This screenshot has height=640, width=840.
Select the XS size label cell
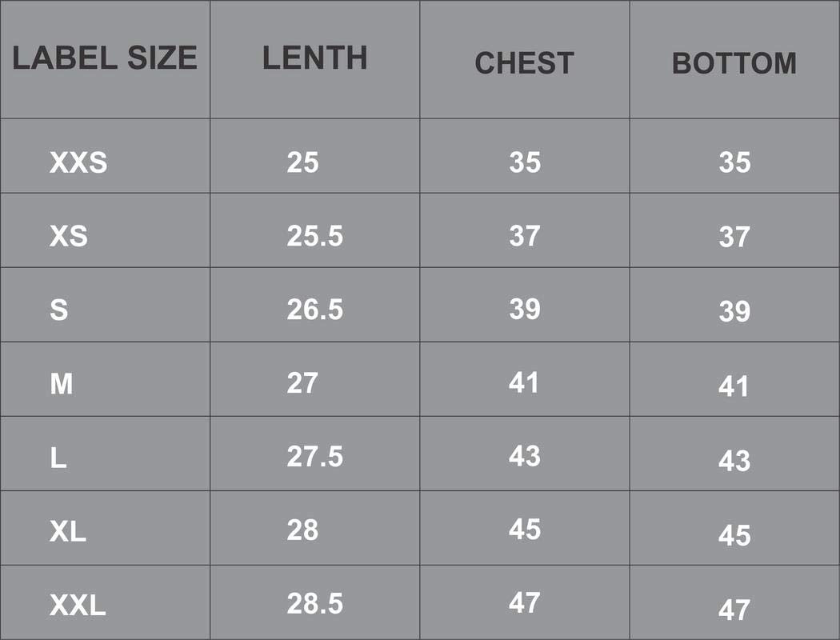69,237
